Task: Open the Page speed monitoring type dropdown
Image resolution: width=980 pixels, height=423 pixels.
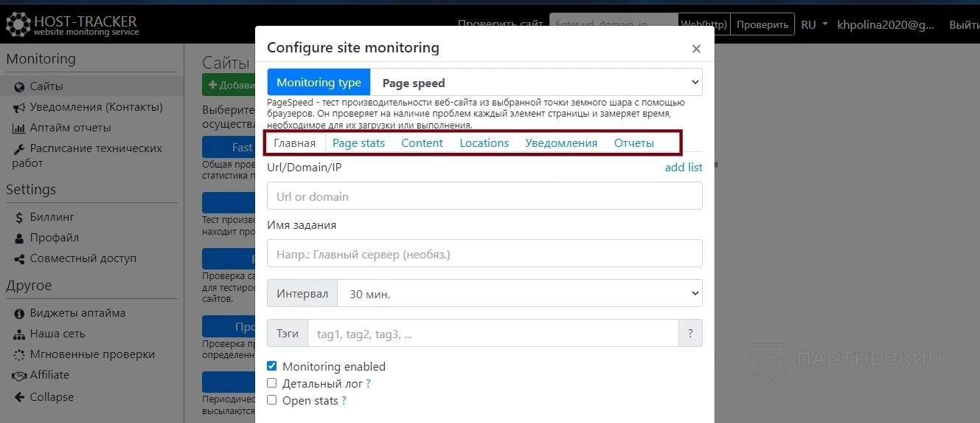Action: point(536,83)
